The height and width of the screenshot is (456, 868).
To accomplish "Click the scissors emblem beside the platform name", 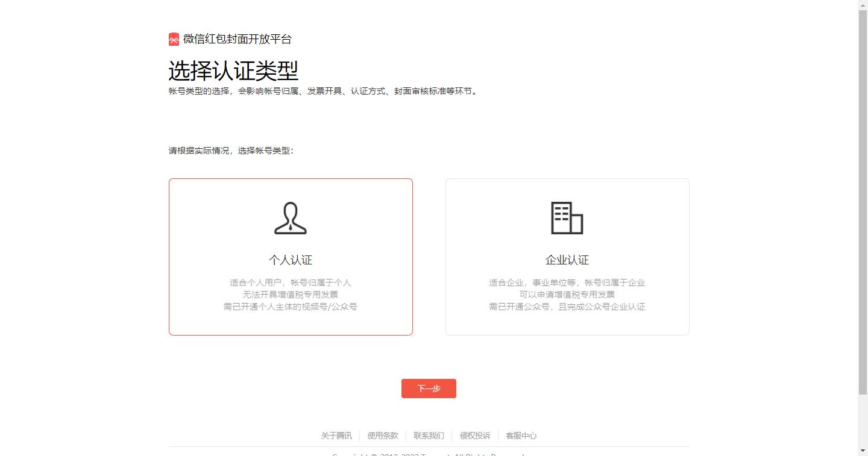I will (174, 39).
